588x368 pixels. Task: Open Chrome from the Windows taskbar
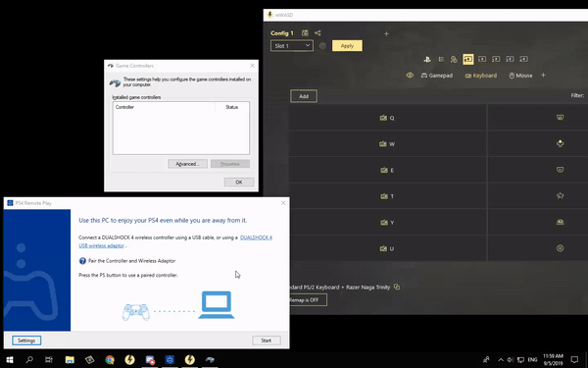point(110,360)
